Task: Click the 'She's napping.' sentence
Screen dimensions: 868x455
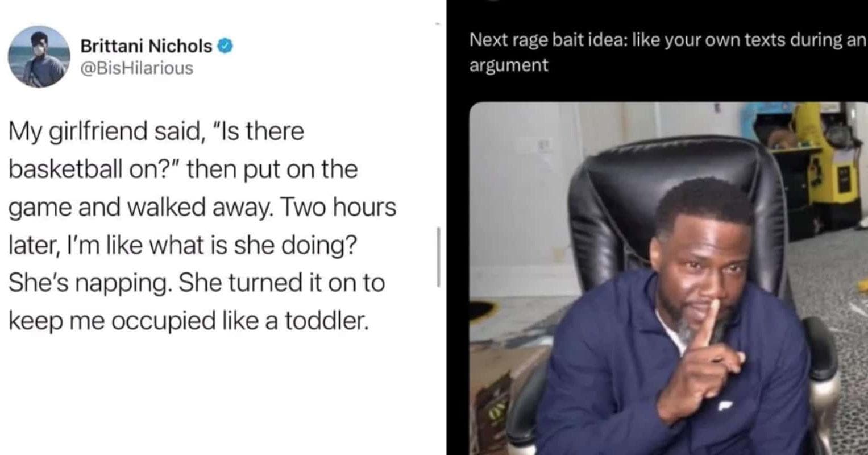Action: click(90, 284)
